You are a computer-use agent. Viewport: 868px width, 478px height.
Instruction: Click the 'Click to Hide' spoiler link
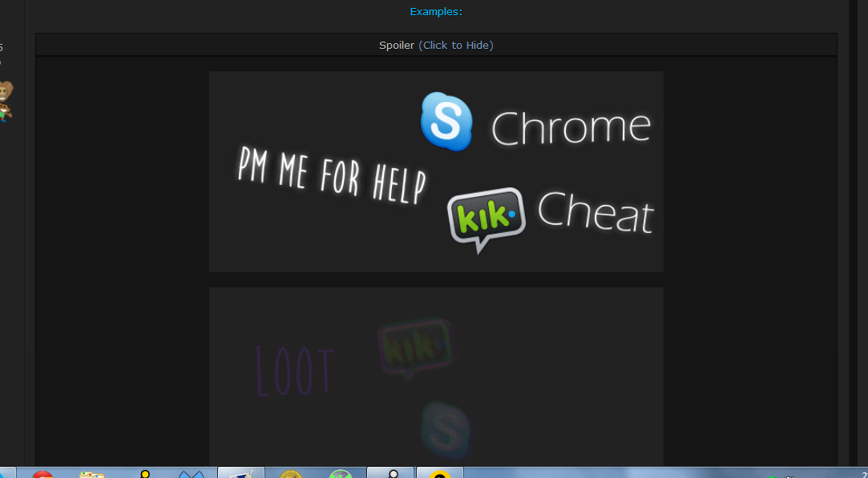click(x=455, y=46)
